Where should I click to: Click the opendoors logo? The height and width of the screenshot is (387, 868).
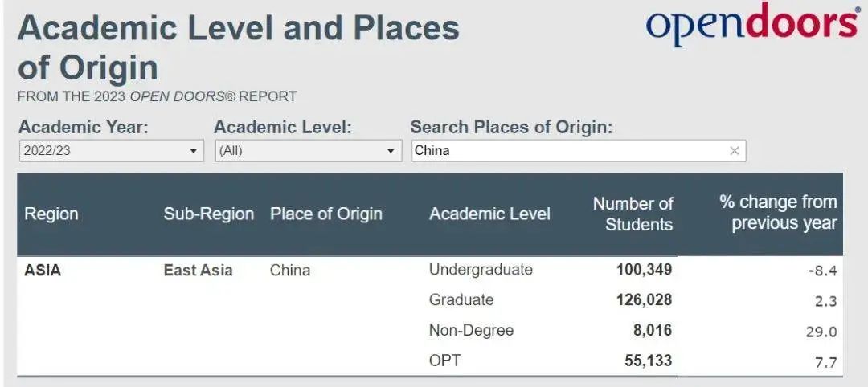click(x=753, y=23)
